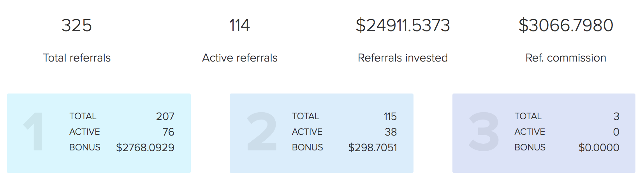Click level 2 active value 38
Screen dimensions: 644x180
(x=391, y=132)
